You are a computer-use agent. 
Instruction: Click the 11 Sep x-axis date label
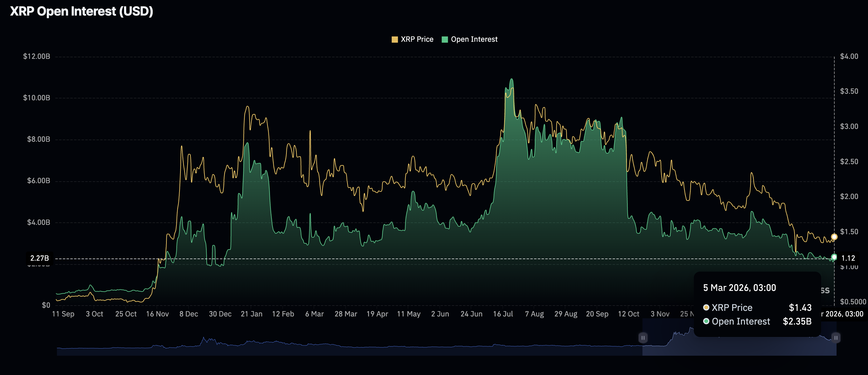click(x=63, y=314)
